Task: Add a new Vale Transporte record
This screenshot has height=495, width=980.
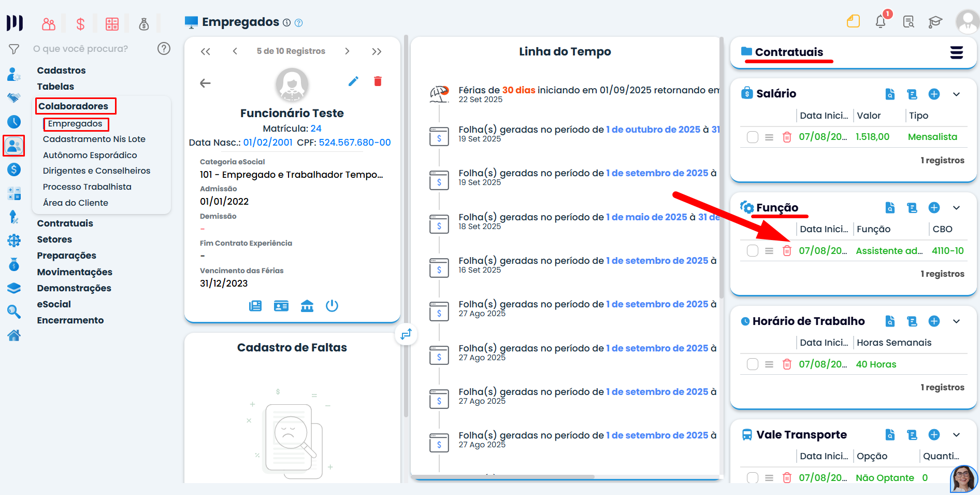Action: click(934, 435)
